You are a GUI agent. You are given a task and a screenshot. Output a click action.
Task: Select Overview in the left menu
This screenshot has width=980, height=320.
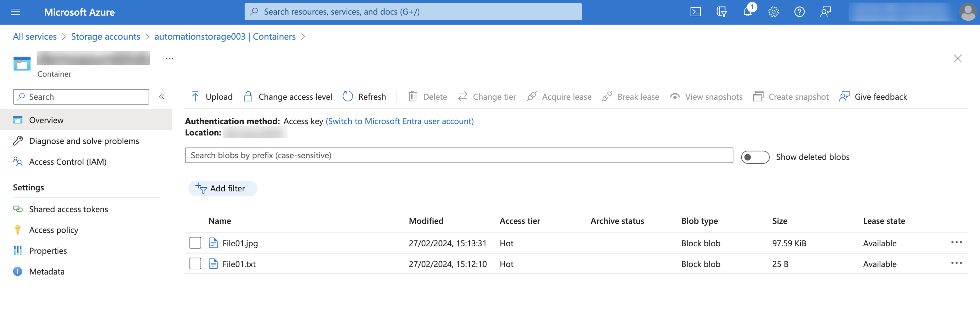click(86, 120)
